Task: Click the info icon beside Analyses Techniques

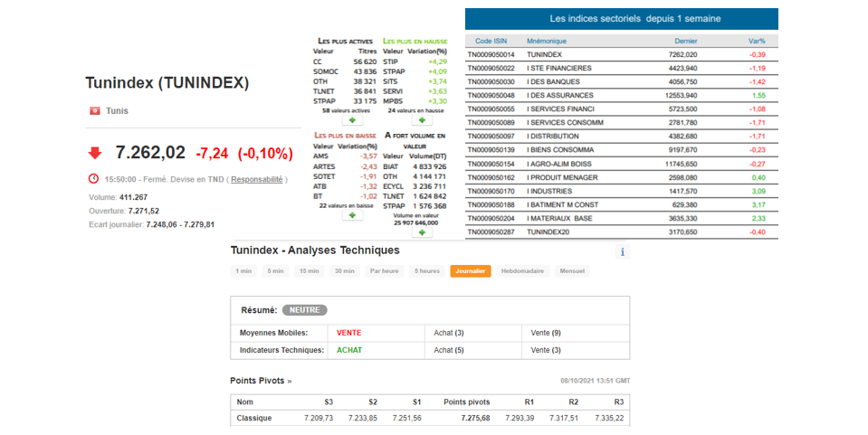Action: 622,252
